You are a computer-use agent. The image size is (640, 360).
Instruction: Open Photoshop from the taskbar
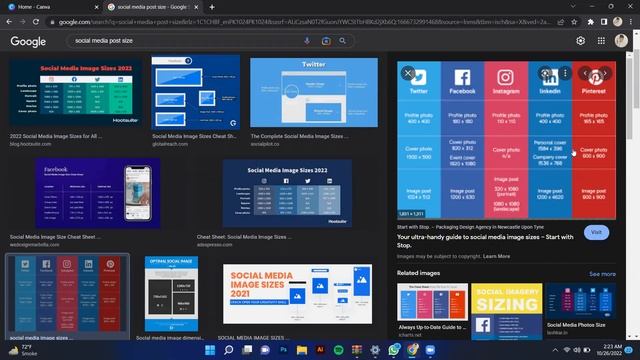(x=283, y=350)
